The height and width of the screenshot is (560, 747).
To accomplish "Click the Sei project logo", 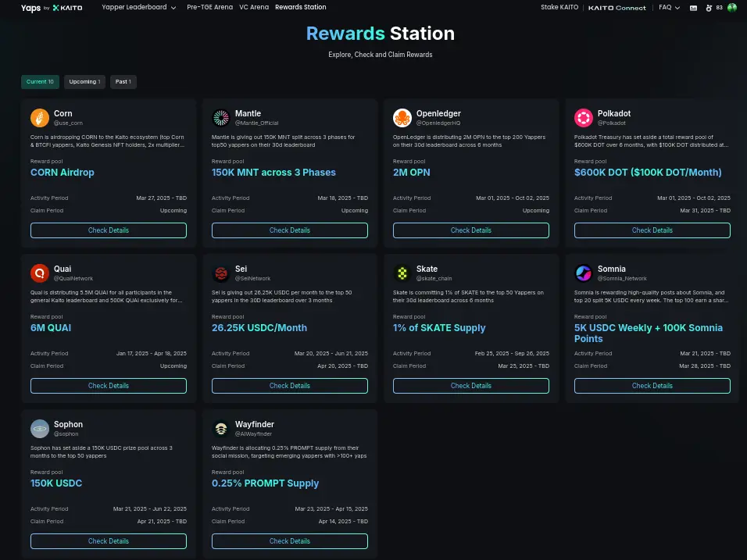I will click(x=221, y=273).
